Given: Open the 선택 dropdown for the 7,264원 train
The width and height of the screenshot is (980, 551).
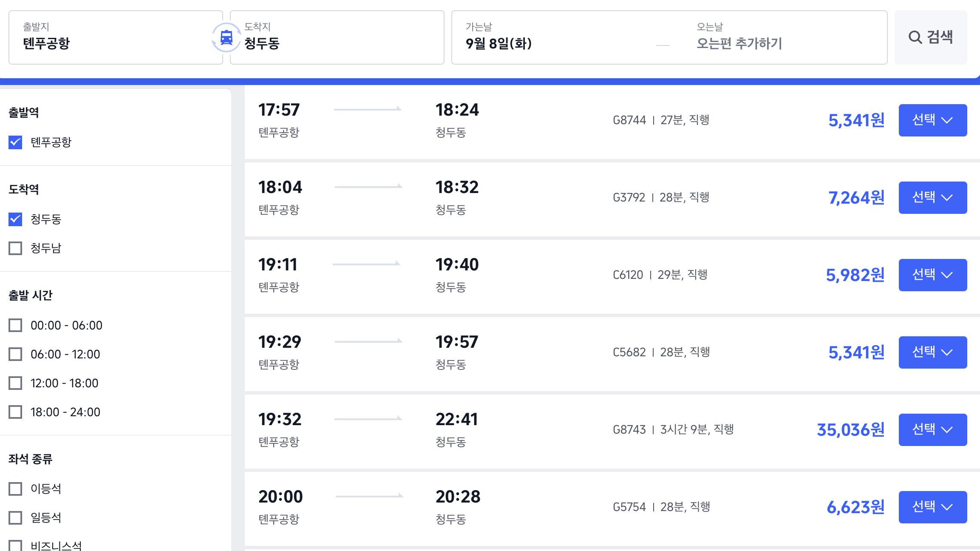Looking at the screenshot, I should [933, 198].
